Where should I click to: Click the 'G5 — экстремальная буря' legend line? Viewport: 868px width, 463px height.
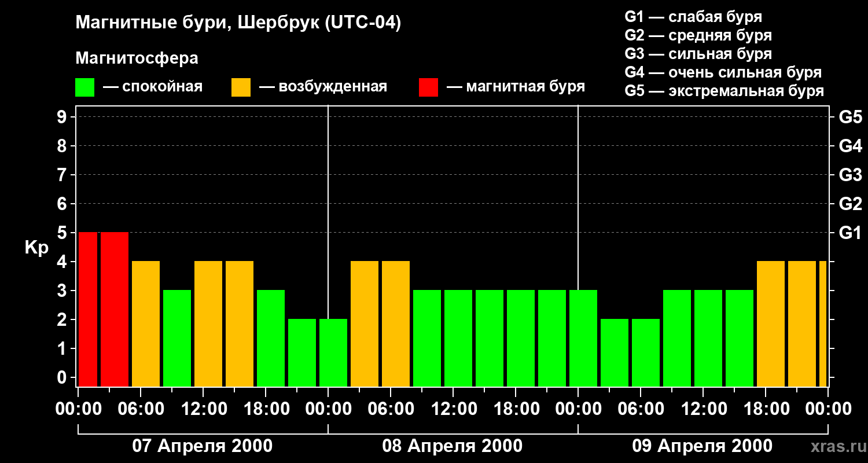coord(724,91)
